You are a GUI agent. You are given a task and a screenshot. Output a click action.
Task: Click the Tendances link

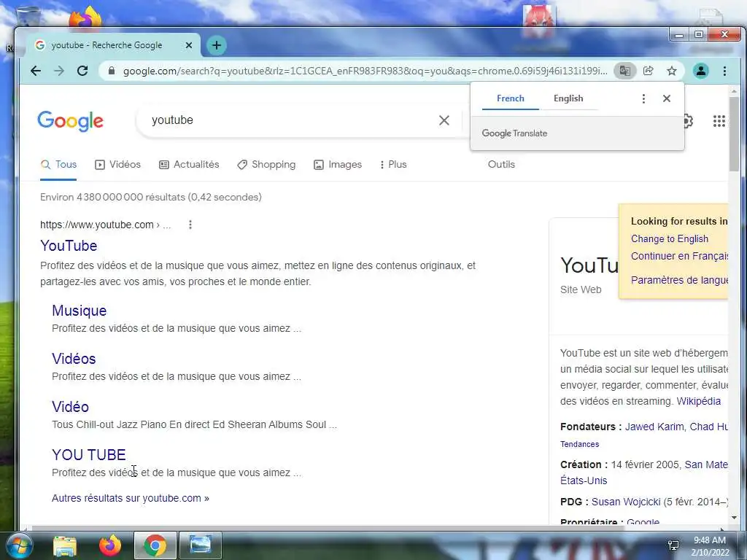point(579,444)
